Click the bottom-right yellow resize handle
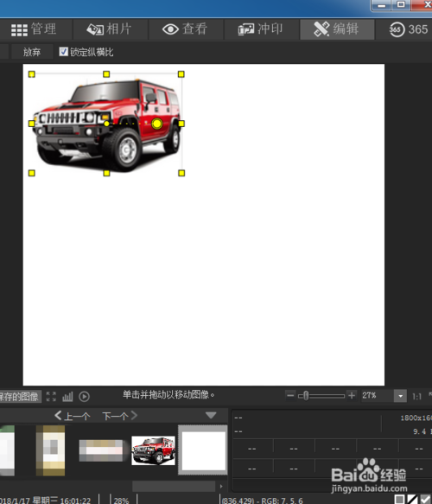This screenshot has height=504, width=432. coord(181,173)
